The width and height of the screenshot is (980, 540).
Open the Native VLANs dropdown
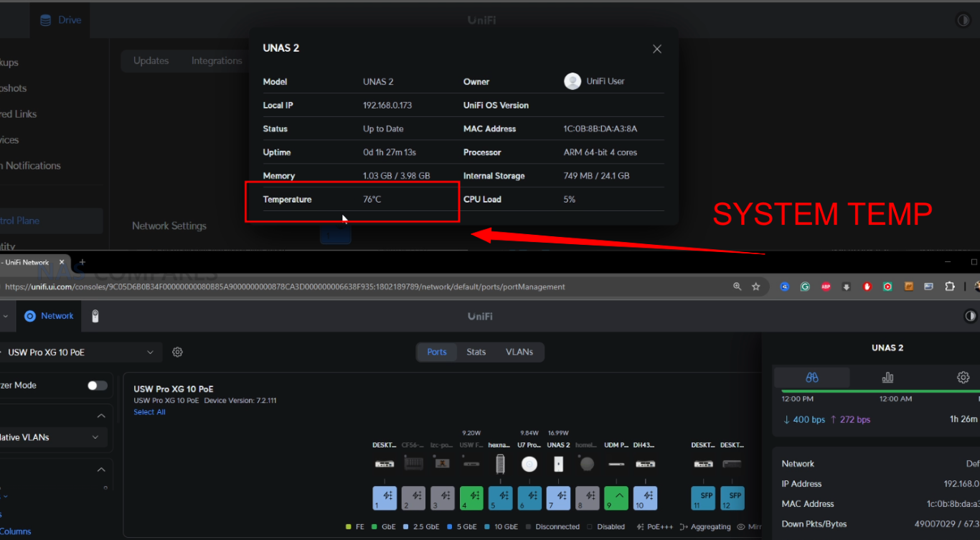tap(52, 437)
